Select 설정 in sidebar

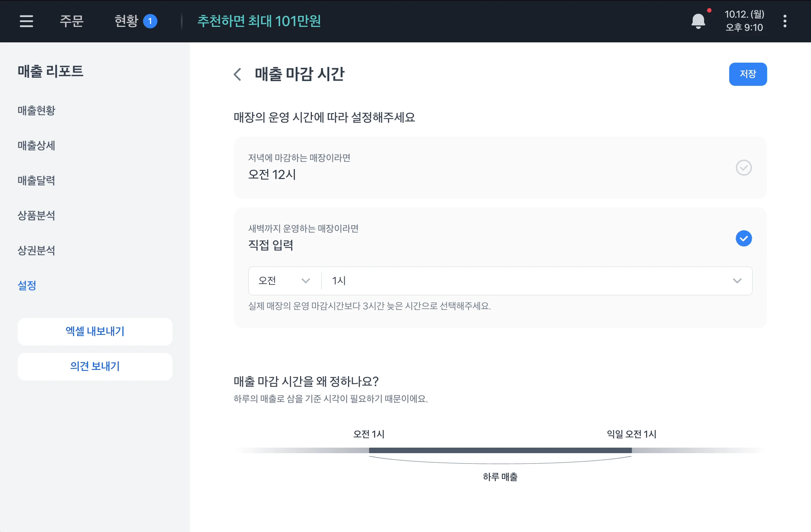tap(27, 286)
